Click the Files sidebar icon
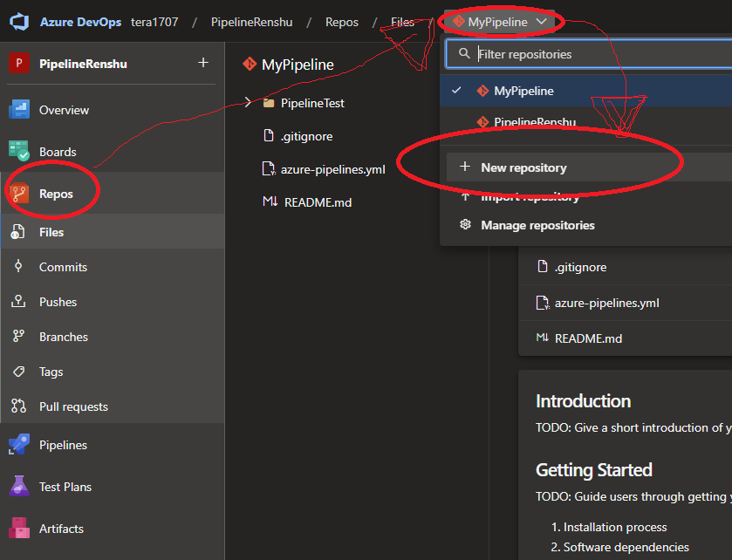 point(18,231)
